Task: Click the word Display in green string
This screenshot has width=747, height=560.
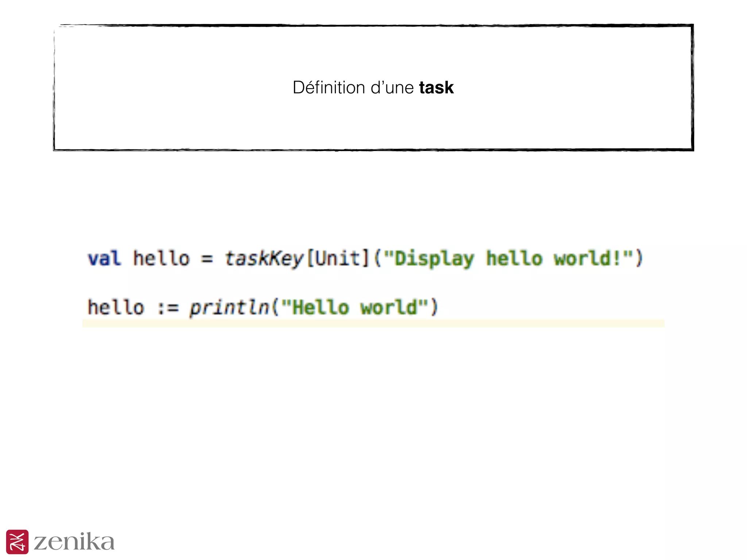Action: (434, 258)
